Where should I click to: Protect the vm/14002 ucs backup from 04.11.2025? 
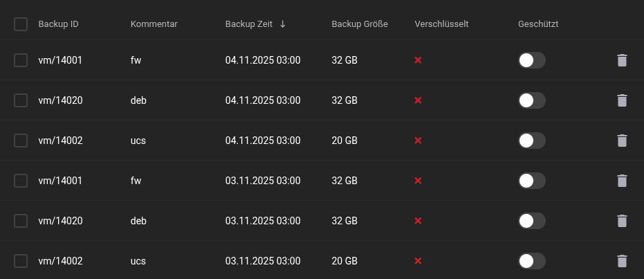point(531,141)
